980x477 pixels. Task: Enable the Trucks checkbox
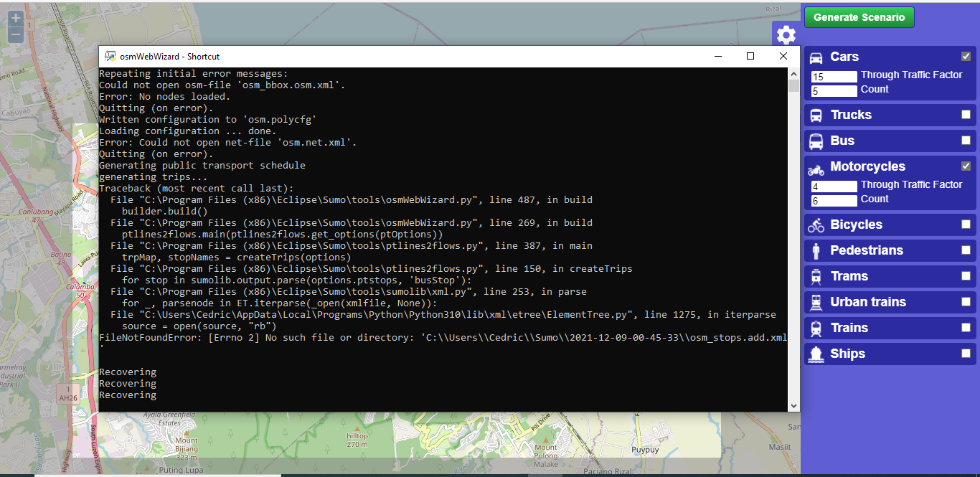click(x=966, y=115)
